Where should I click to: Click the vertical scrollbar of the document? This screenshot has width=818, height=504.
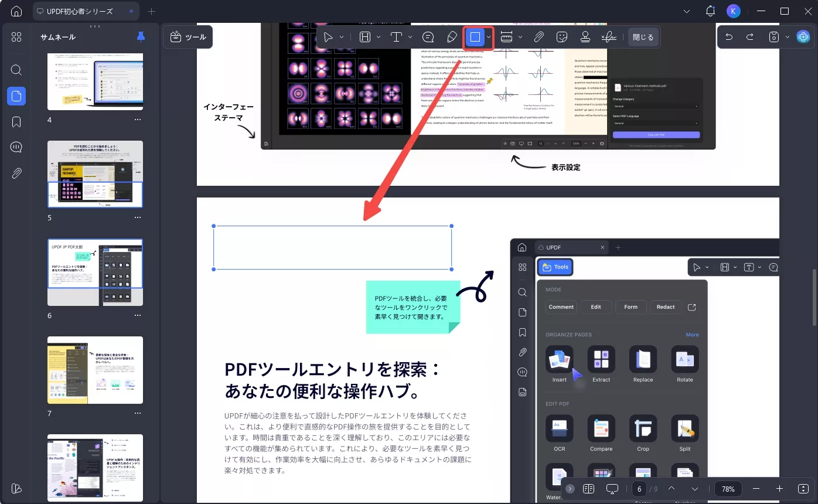[x=814, y=297]
